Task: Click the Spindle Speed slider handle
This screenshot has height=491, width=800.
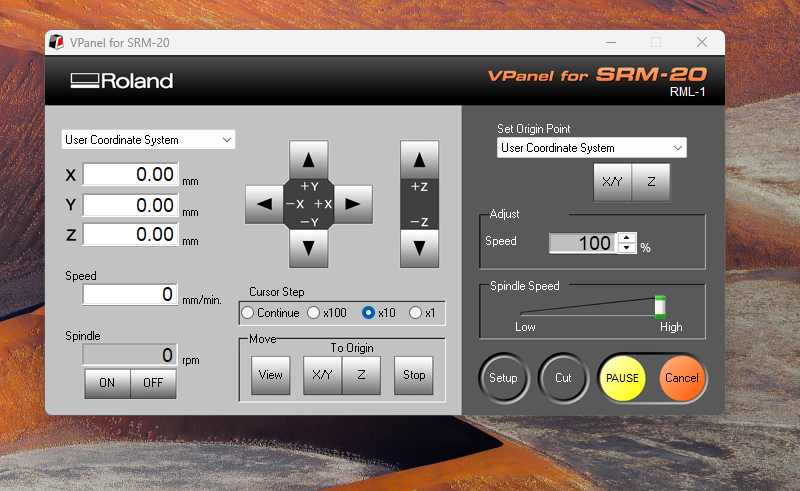Action: pos(660,307)
